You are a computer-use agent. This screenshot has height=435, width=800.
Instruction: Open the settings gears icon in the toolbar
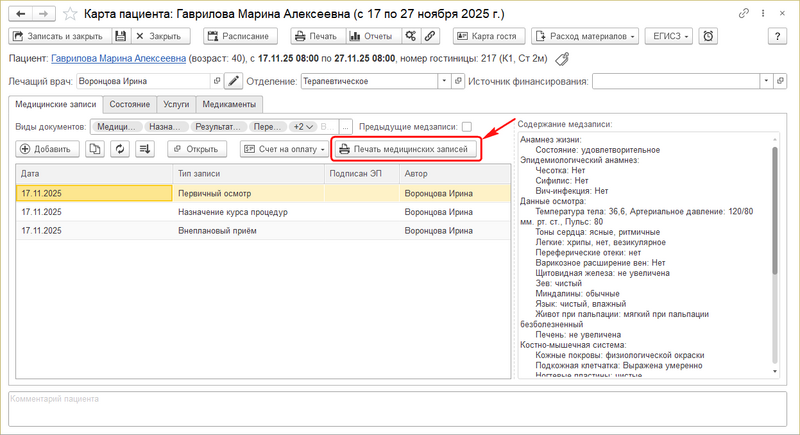411,36
